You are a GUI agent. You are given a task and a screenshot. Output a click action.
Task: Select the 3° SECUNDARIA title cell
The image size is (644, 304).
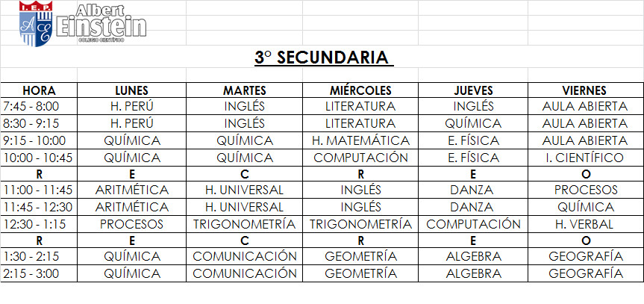click(x=322, y=58)
